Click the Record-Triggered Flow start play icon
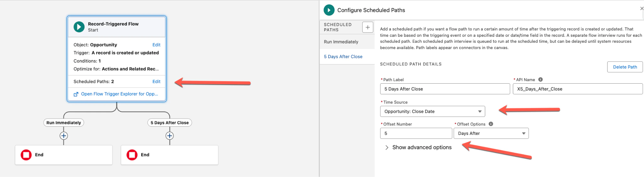Screen dimensions: 644x177 79,27
